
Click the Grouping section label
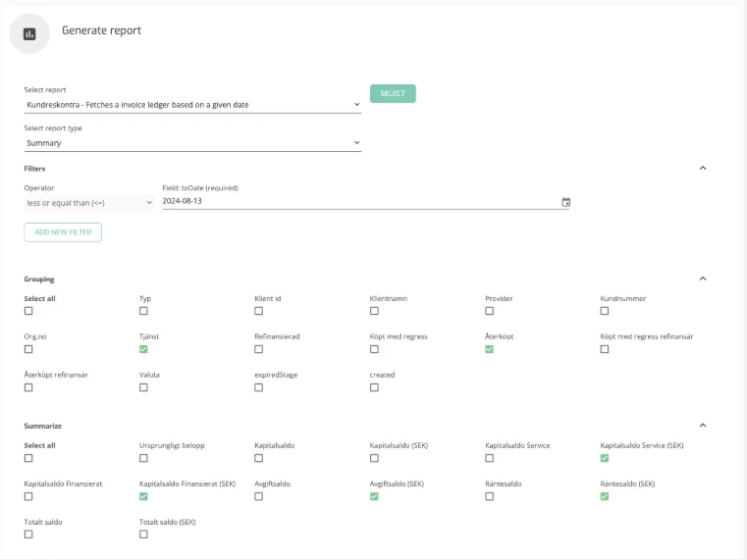(x=39, y=280)
